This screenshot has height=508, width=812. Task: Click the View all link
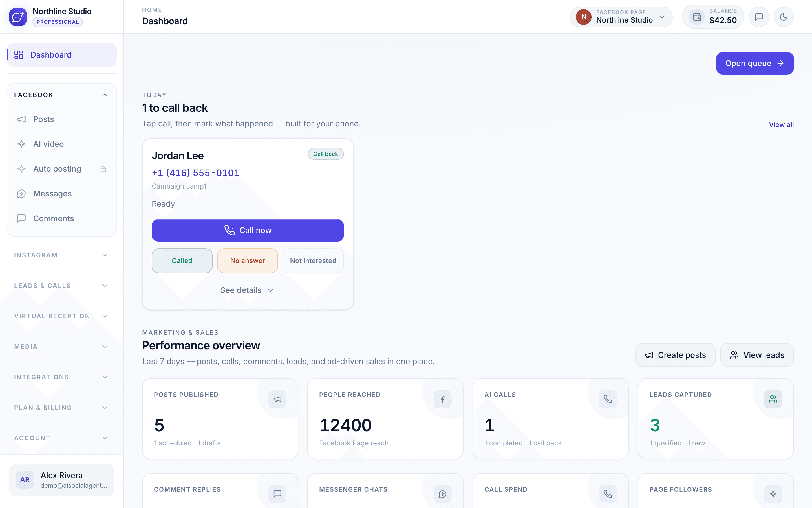(x=781, y=125)
